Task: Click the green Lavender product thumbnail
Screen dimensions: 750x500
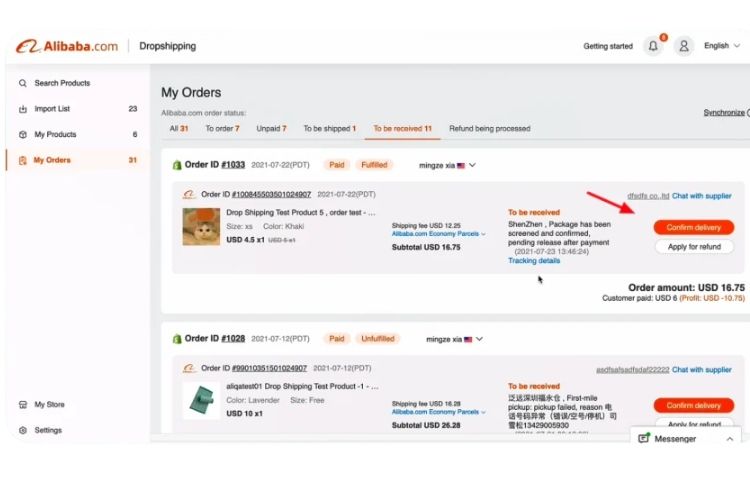Action: (x=201, y=400)
